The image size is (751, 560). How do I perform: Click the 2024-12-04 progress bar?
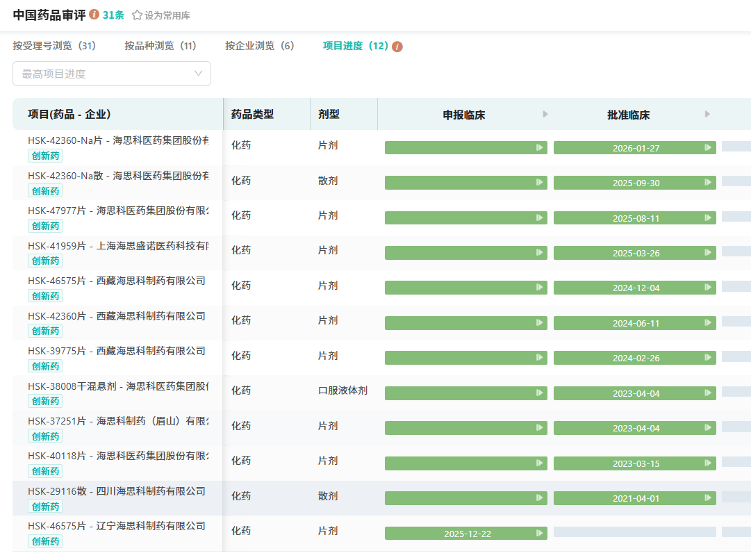click(635, 288)
